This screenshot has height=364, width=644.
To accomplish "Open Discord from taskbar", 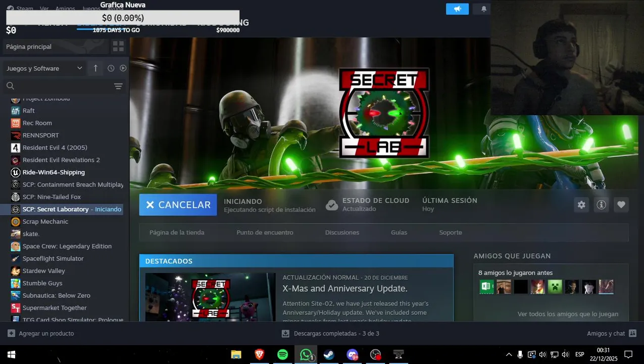I will (352, 354).
